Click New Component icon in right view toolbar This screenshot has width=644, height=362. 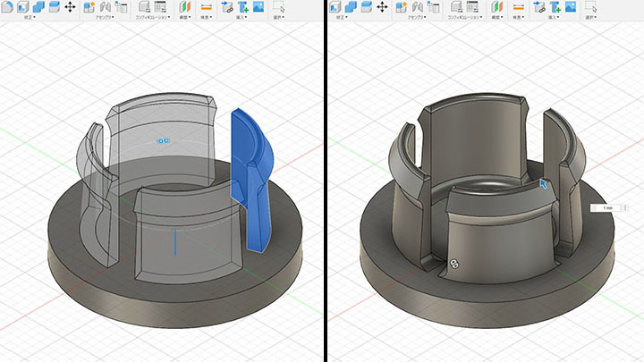[402, 6]
